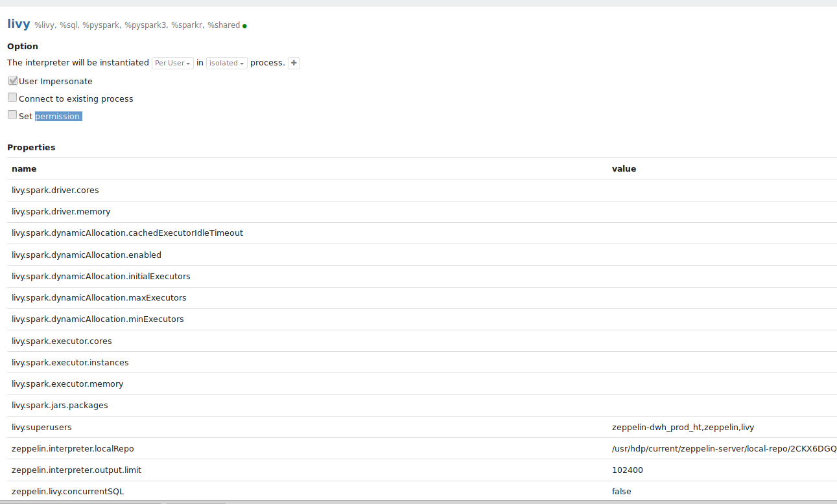Edit the output limit value 102400
The height and width of the screenshot is (504, 837).
click(627, 470)
